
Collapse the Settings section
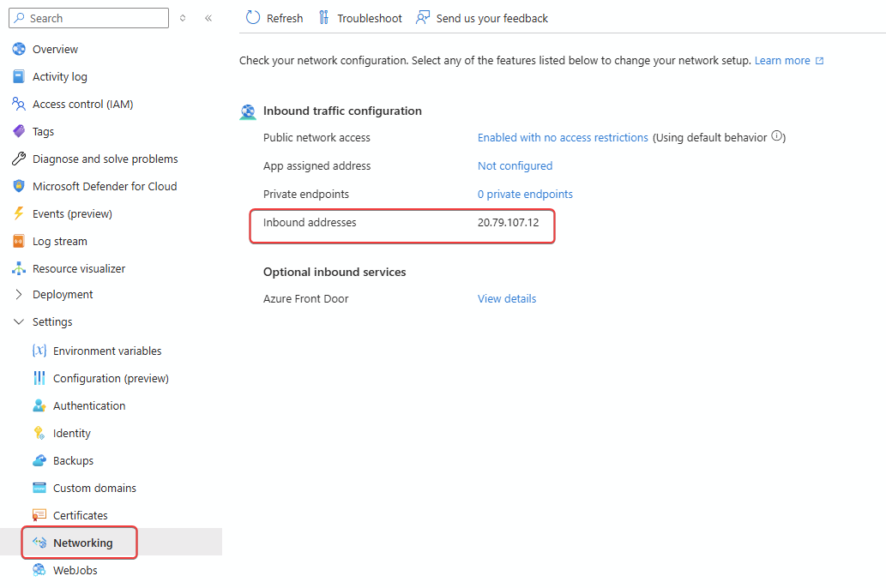point(19,321)
